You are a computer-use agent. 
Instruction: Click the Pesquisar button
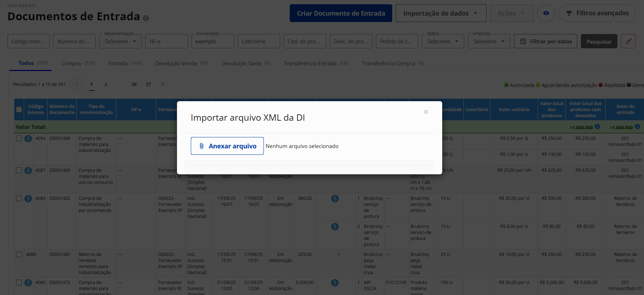click(599, 42)
